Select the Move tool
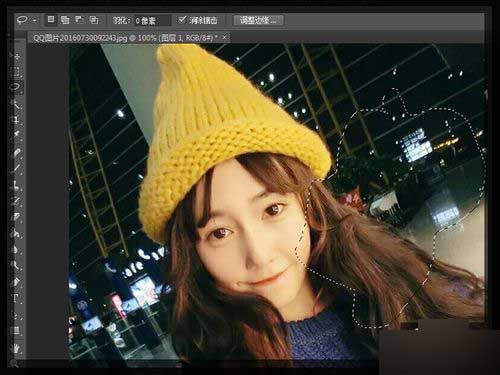This screenshot has height=375, width=500. pyautogui.click(x=16, y=55)
